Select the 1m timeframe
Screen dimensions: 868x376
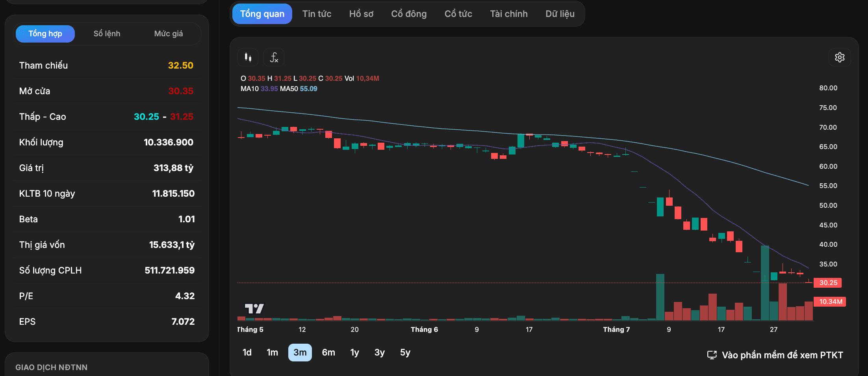[272, 352]
